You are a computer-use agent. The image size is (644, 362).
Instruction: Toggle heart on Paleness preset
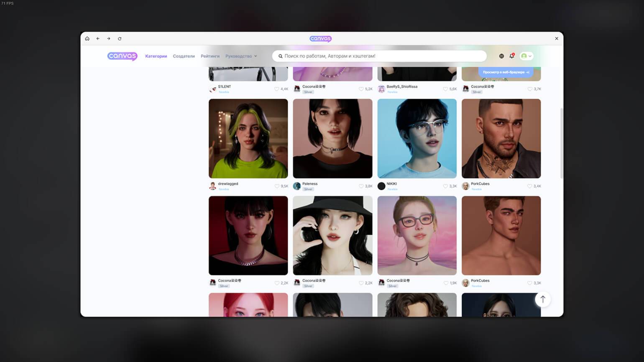[361, 186]
